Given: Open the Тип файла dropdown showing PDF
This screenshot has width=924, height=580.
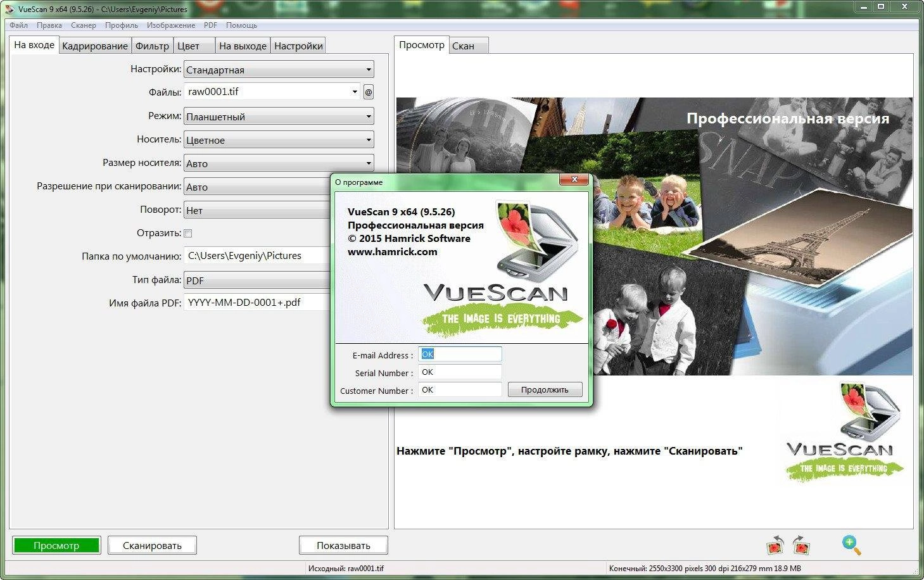Looking at the screenshot, I should click(x=256, y=281).
